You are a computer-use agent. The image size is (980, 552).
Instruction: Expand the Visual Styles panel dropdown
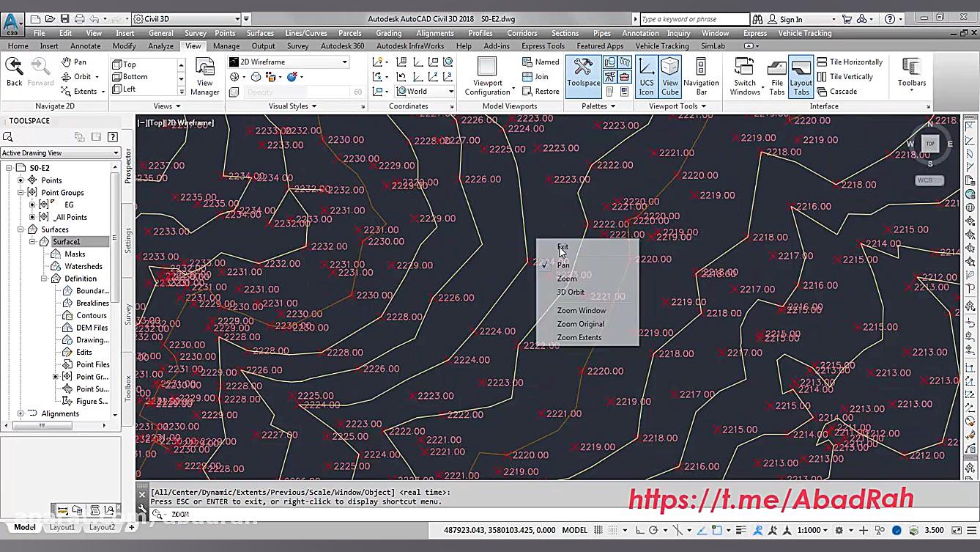tap(292, 106)
